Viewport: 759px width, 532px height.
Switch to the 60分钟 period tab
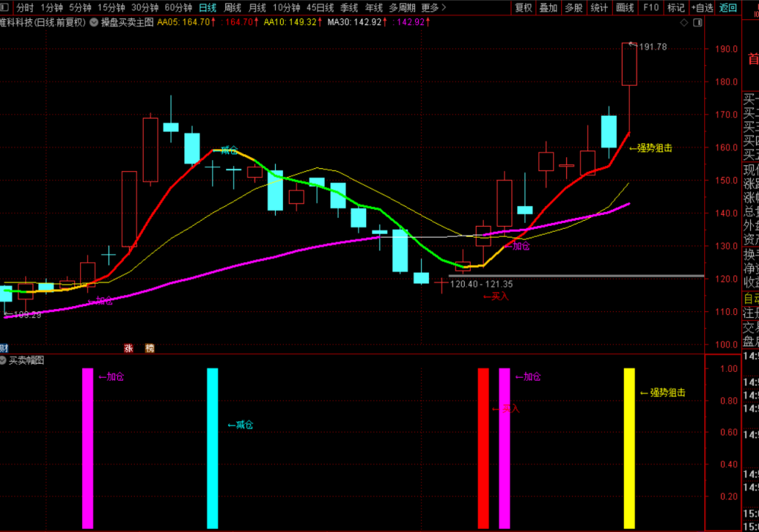tap(178, 7)
